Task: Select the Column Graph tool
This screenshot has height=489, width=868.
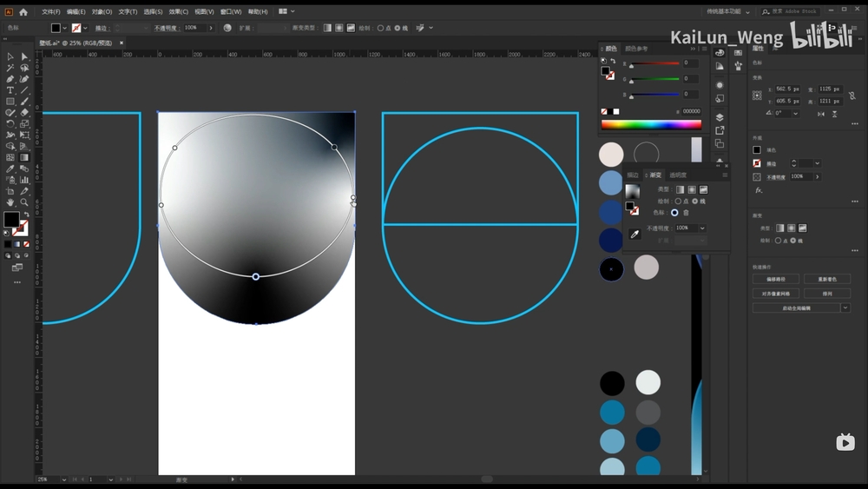Action: coord(24,180)
